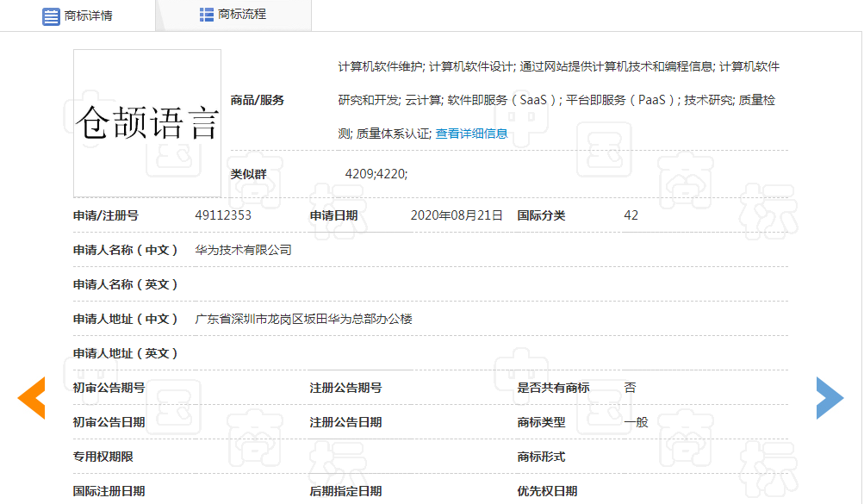Select similar group value 4209;4220;
Viewport: 864px width, 504px height.
(x=376, y=174)
